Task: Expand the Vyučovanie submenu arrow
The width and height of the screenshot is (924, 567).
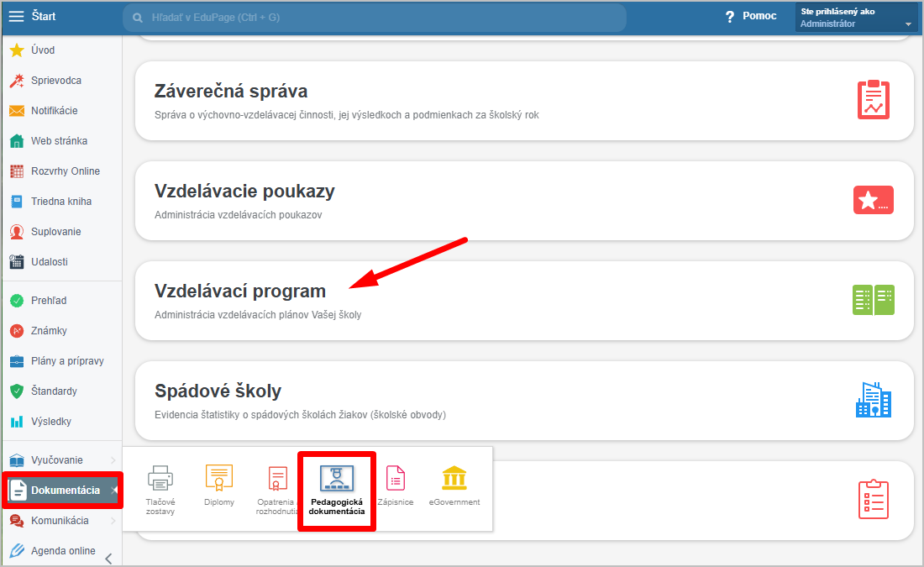Action: click(113, 460)
